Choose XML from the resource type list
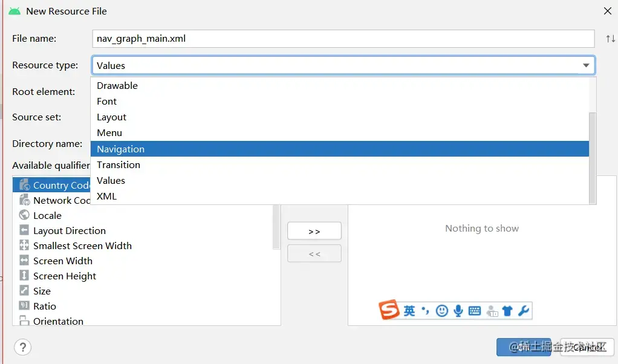618x364 pixels. (339, 196)
